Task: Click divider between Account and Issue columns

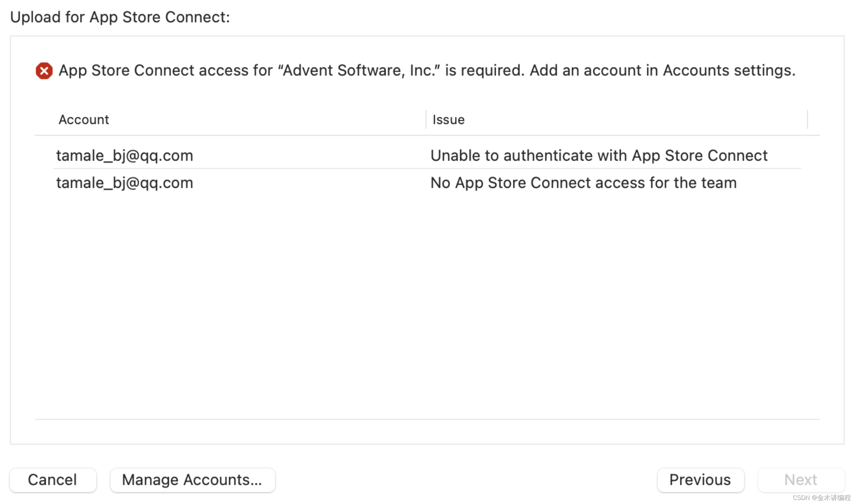Action: 426,119
